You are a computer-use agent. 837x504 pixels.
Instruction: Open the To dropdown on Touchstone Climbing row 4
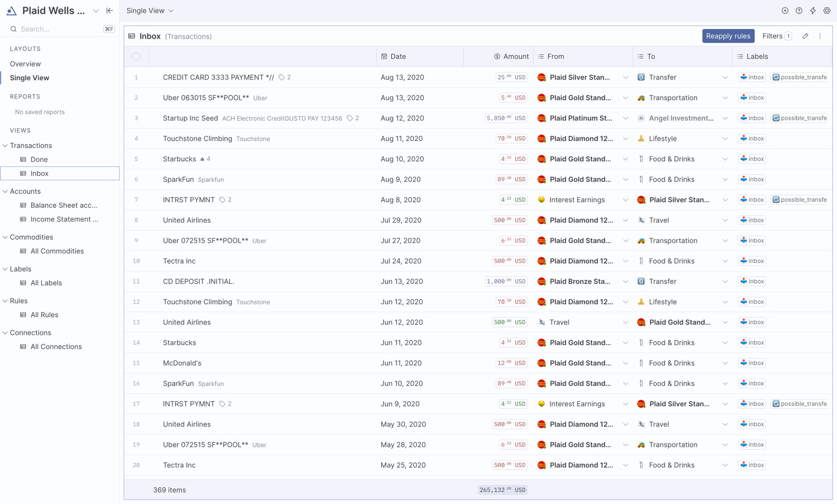point(725,138)
